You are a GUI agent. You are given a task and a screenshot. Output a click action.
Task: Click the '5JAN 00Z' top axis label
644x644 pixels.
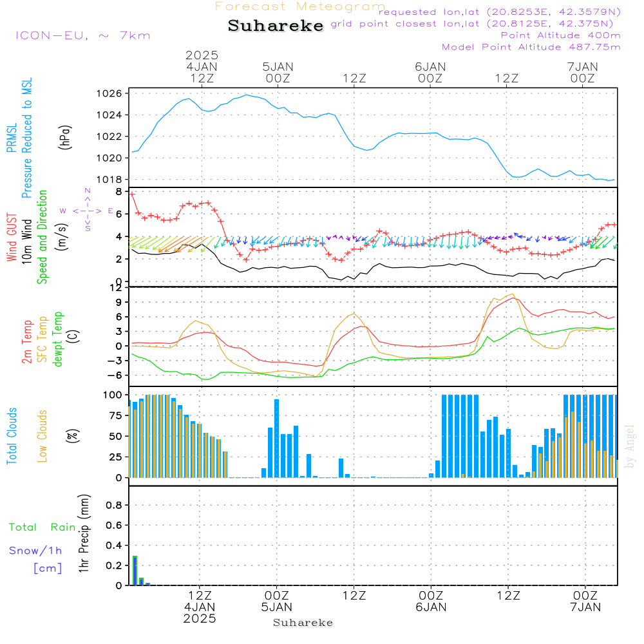[x=278, y=73]
